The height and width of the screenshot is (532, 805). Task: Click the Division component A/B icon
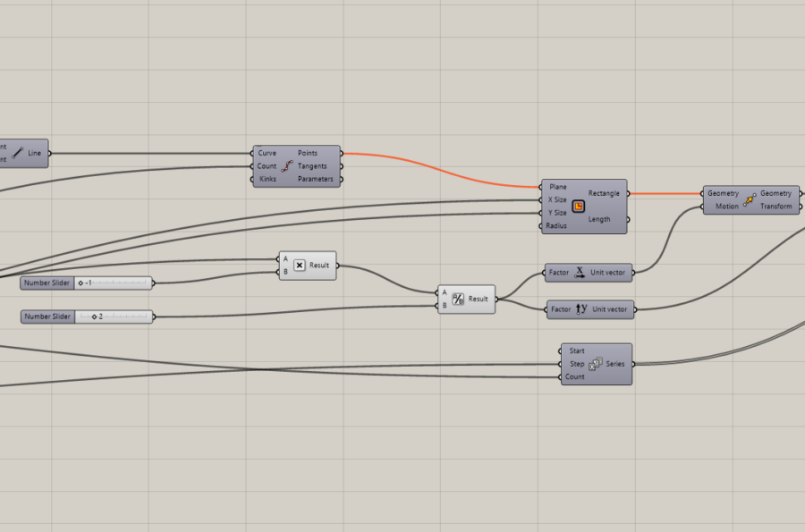coord(458,299)
